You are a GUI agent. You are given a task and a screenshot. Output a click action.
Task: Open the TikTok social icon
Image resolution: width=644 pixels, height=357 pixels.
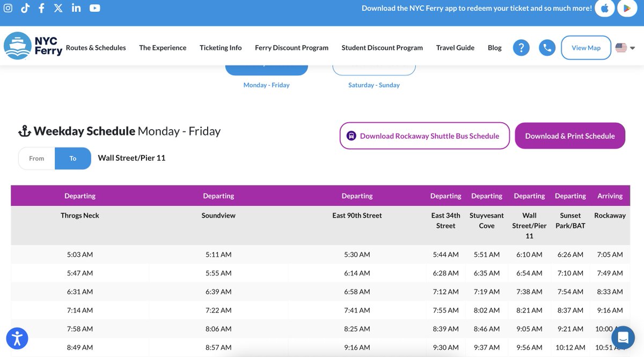[25, 8]
